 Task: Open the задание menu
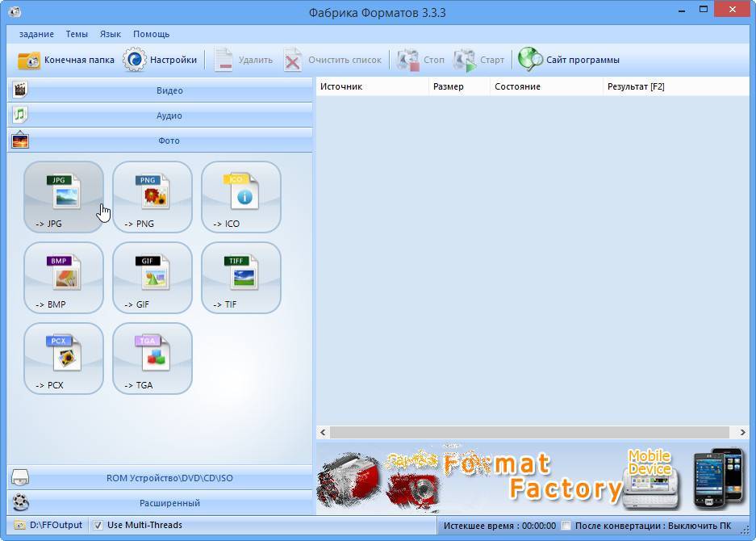[36, 35]
